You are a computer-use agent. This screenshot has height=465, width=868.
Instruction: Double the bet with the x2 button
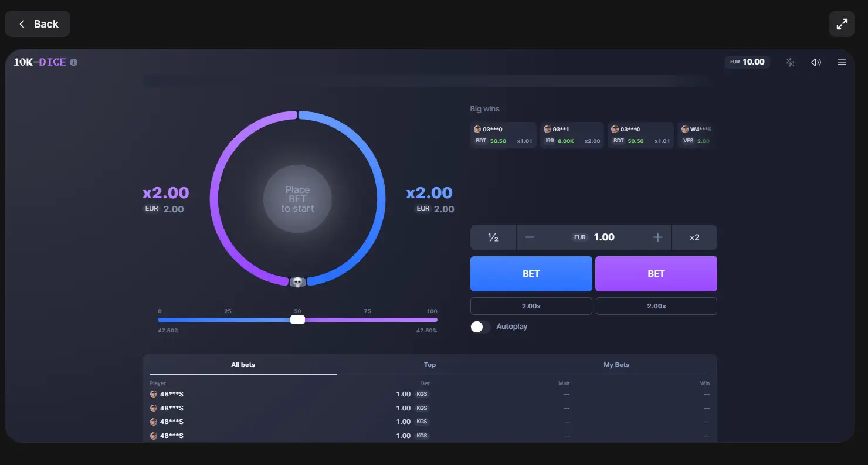tap(694, 237)
